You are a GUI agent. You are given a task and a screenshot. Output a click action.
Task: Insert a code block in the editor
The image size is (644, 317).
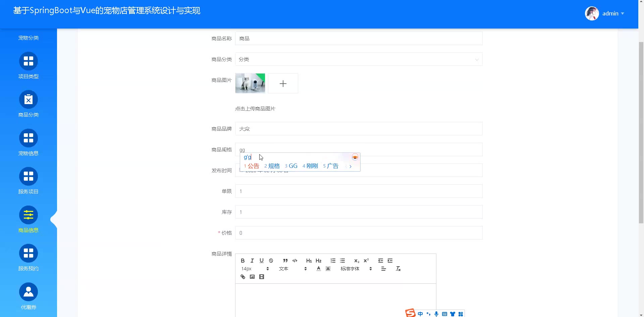(x=295, y=261)
